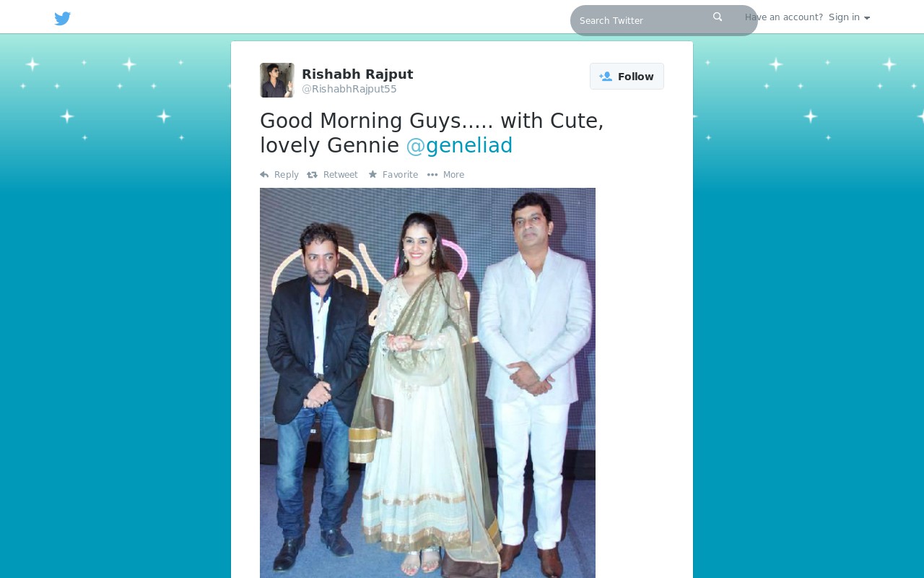
Task: Open the attached tweet photo
Action: coord(427,383)
